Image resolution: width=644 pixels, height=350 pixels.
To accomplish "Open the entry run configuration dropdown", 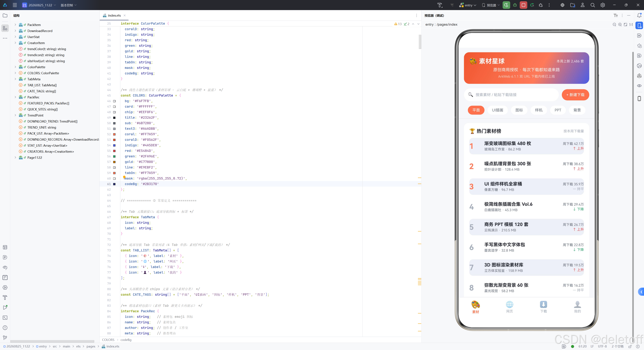I will (x=468, y=5).
